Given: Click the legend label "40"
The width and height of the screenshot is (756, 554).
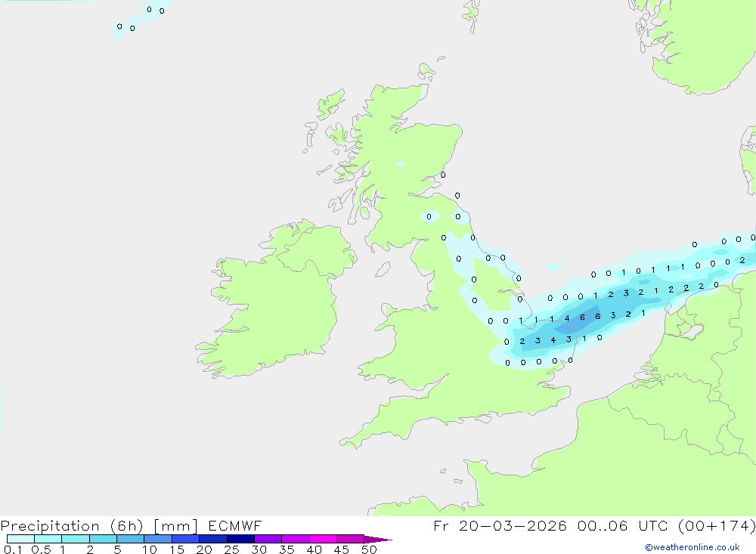Looking at the screenshot, I should (x=314, y=549).
